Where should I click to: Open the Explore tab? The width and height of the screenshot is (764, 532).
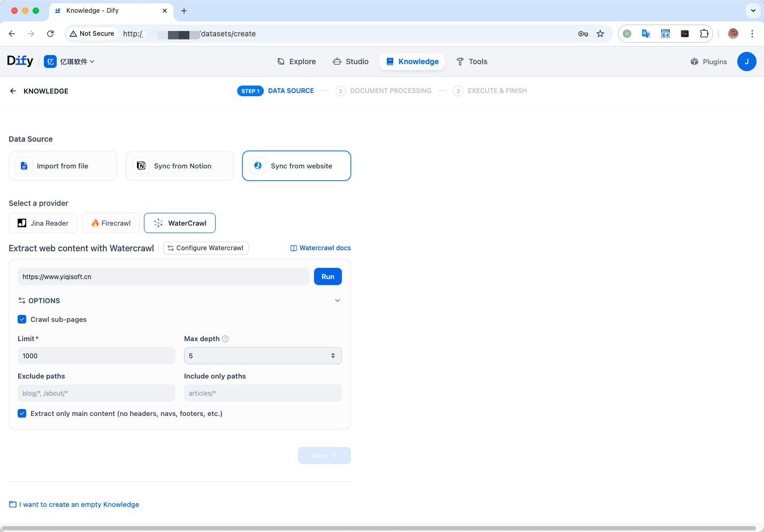pyautogui.click(x=296, y=61)
